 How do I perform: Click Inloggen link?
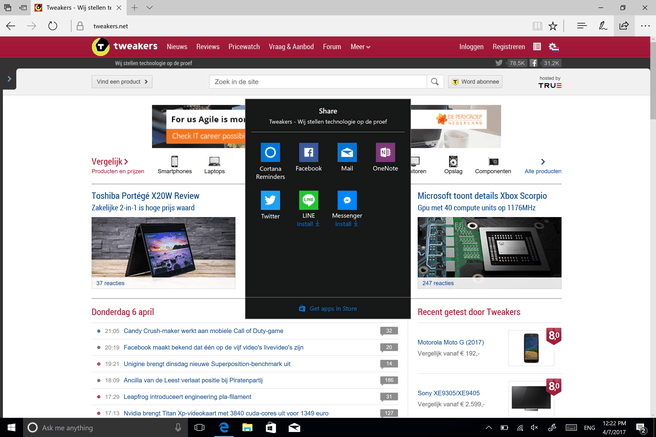(471, 46)
